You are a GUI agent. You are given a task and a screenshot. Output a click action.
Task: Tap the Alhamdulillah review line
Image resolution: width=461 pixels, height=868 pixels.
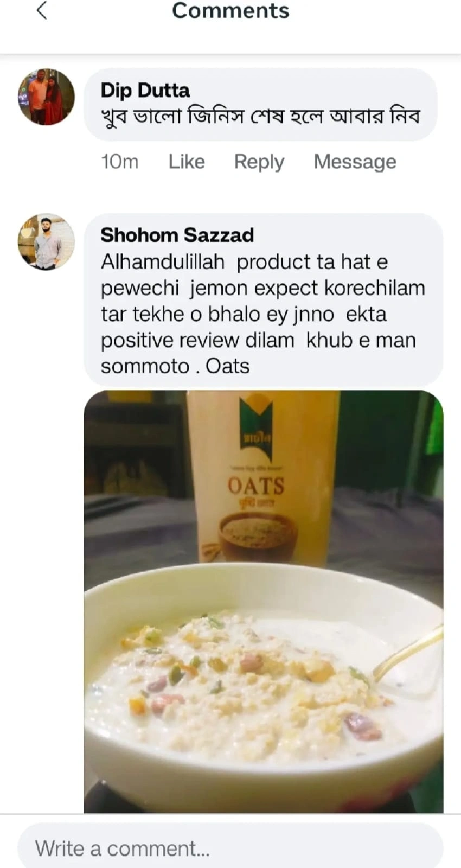click(244, 262)
